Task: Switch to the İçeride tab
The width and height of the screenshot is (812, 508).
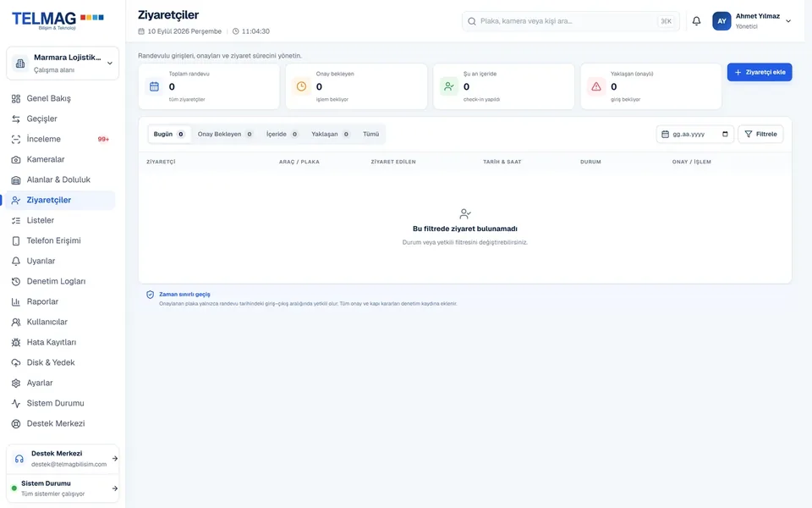Action: (283, 135)
